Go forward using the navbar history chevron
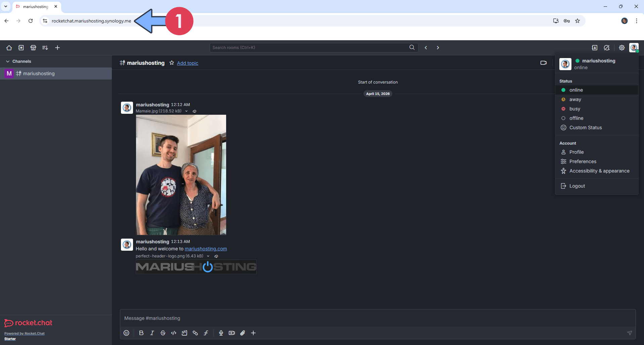This screenshot has height=345, width=644. pos(438,48)
